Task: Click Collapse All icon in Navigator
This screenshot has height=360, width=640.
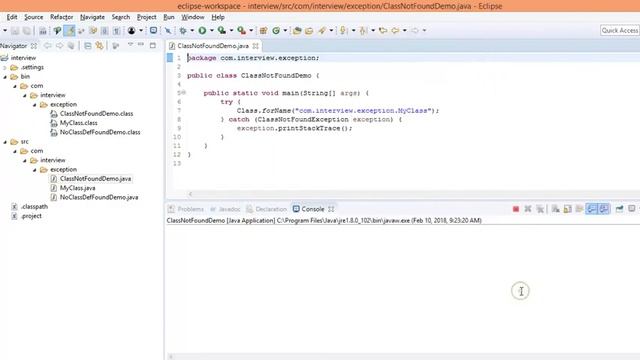Action: [88, 46]
